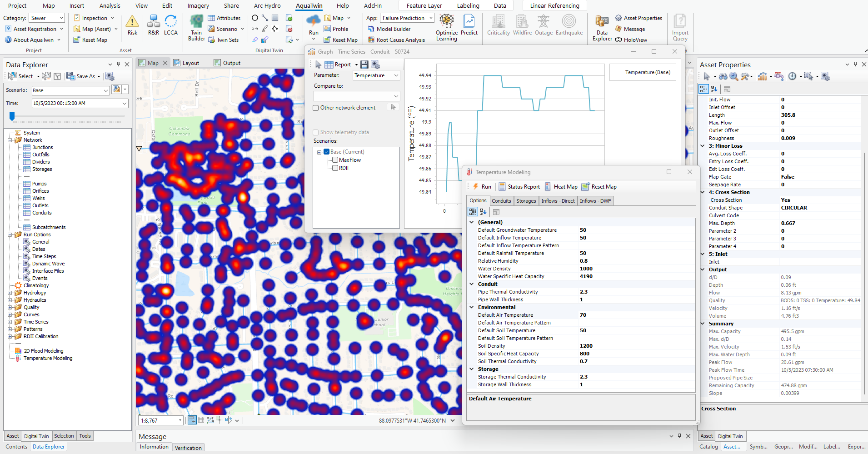Open the Failure Prediction App dropdown

[x=407, y=18]
